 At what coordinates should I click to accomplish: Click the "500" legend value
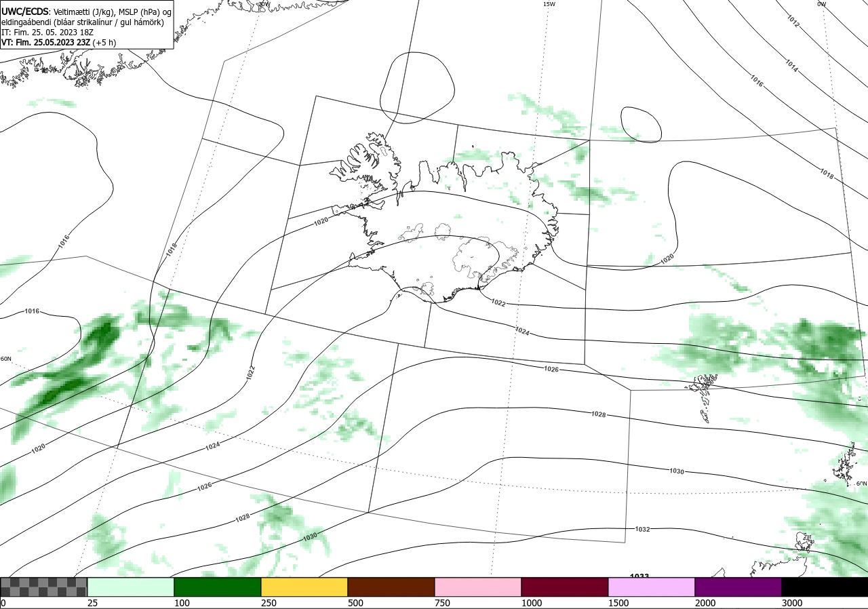tap(356, 603)
